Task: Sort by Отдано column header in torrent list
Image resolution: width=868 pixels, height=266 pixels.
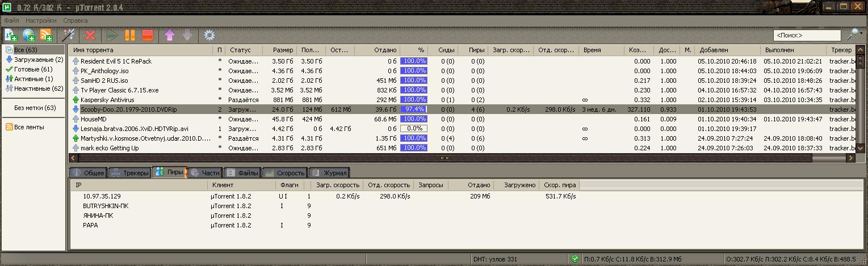Action: [377, 50]
